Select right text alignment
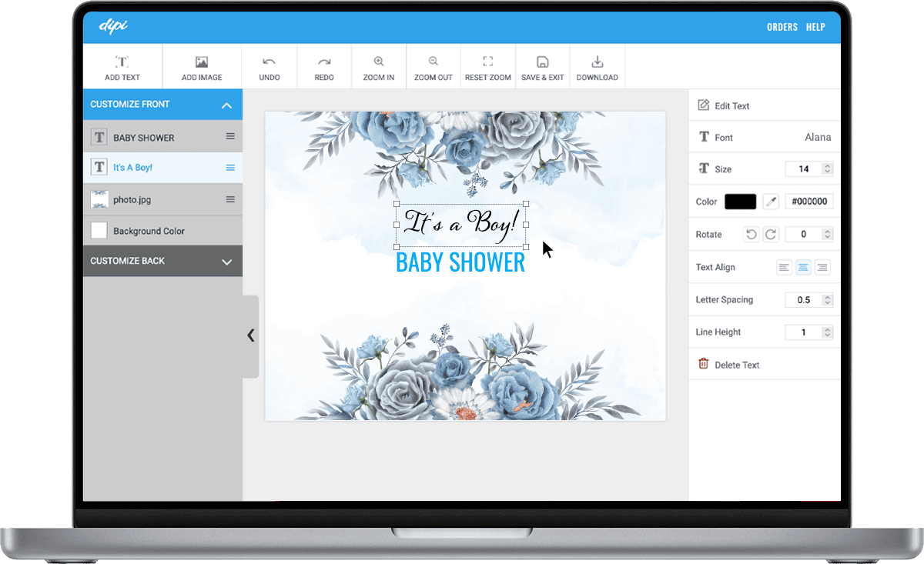The image size is (924, 564). pos(822,267)
